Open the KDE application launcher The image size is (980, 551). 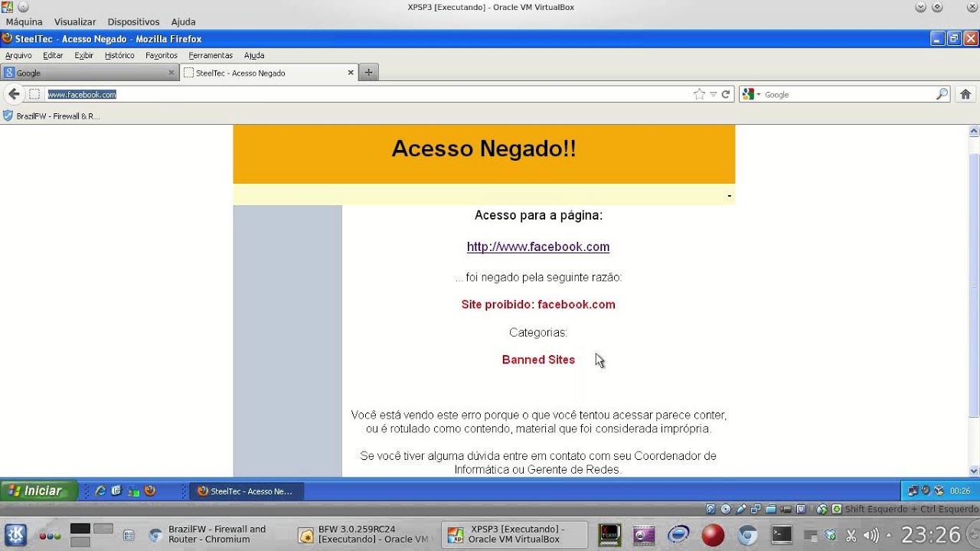click(x=15, y=534)
